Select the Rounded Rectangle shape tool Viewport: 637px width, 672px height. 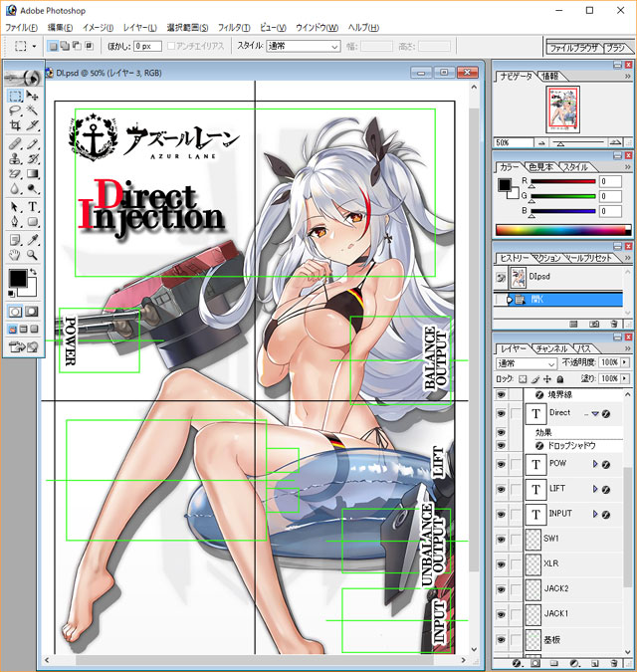point(32,222)
